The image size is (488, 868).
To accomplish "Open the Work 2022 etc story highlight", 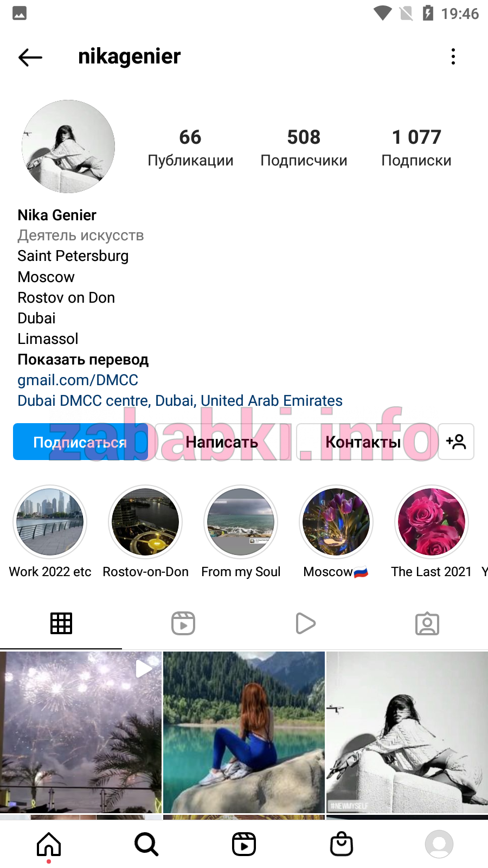I will [x=50, y=532].
